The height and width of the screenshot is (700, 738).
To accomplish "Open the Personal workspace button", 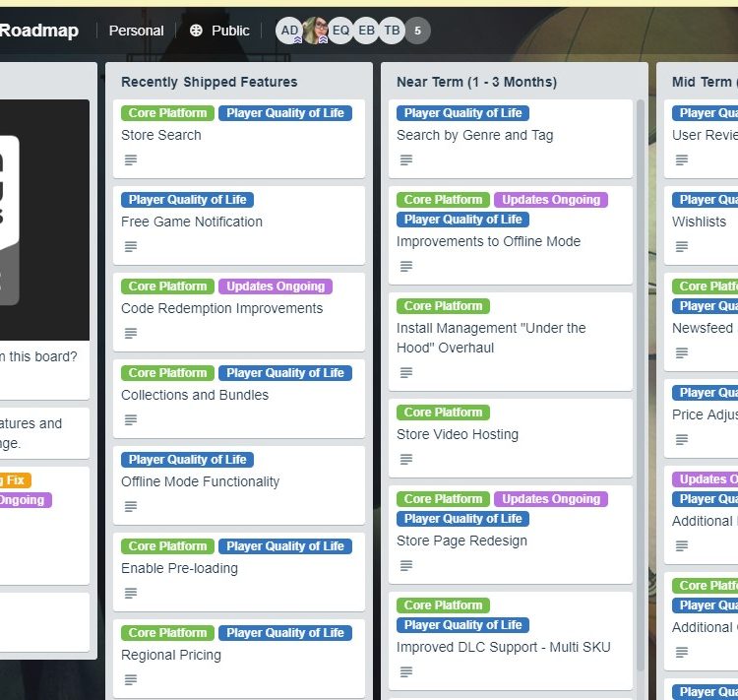I will (x=136, y=31).
